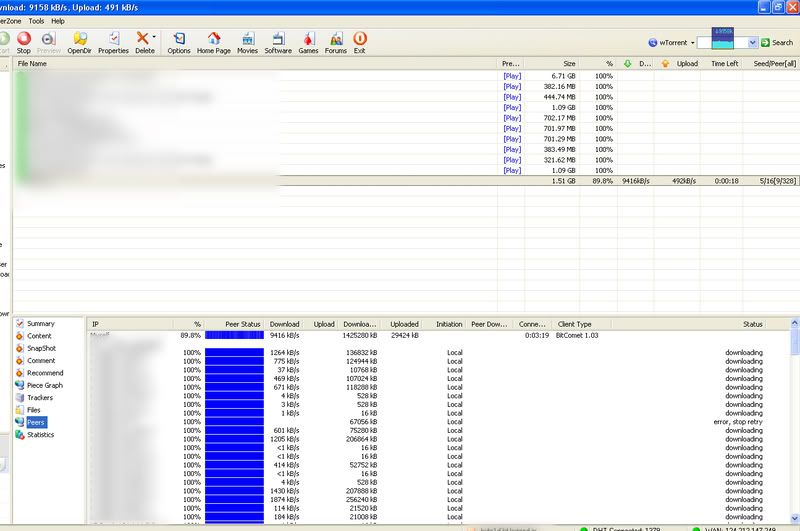The image size is (800, 531).
Task: Open the Movies toolbar icon
Action: [x=247, y=43]
